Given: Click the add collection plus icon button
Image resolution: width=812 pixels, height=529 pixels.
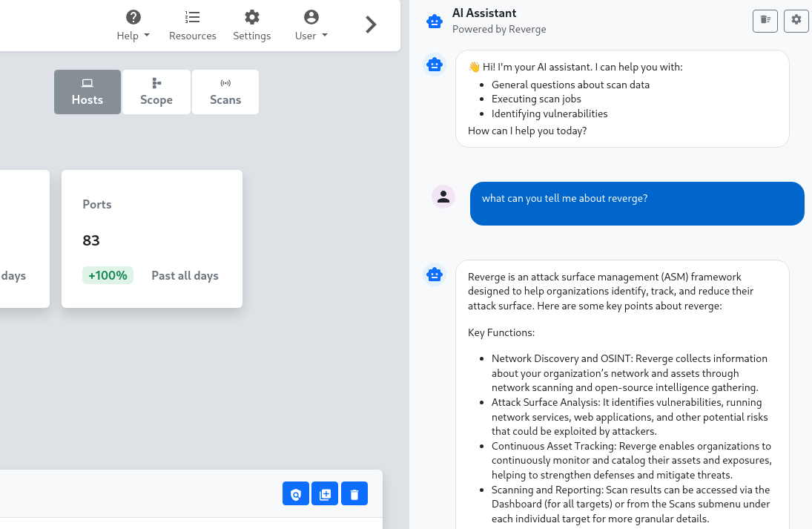Looking at the screenshot, I should point(325,494).
